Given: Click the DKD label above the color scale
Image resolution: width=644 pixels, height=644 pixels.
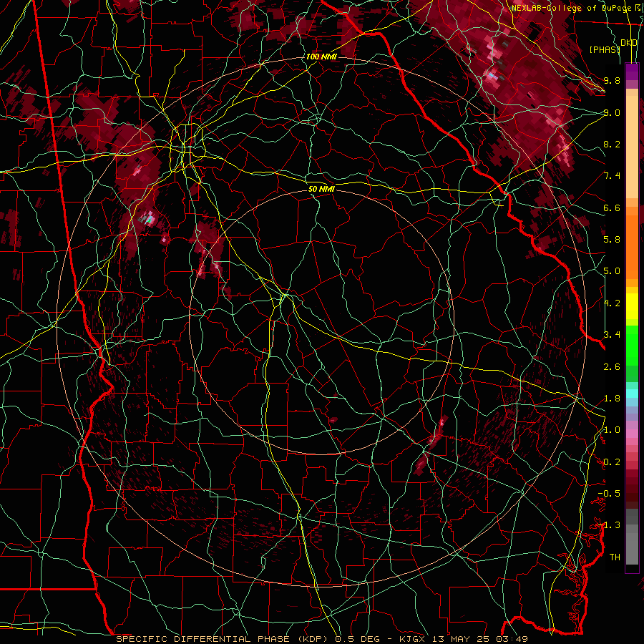Looking at the screenshot, I should [629, 43].
